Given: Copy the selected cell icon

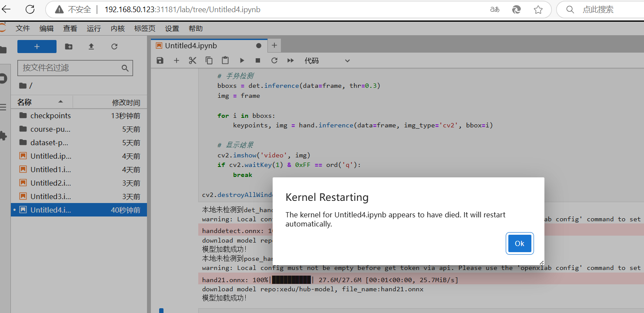Looking at the screenshot, I should (209, 61).
